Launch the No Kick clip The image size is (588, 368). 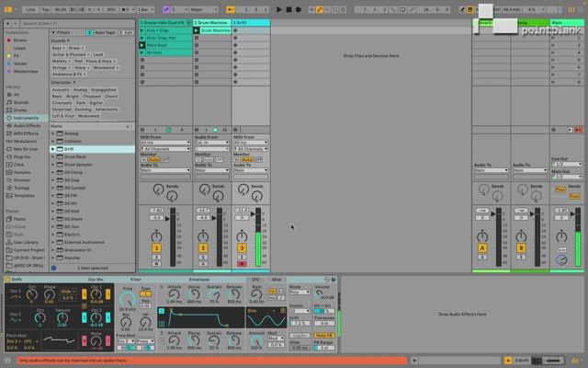142,52
